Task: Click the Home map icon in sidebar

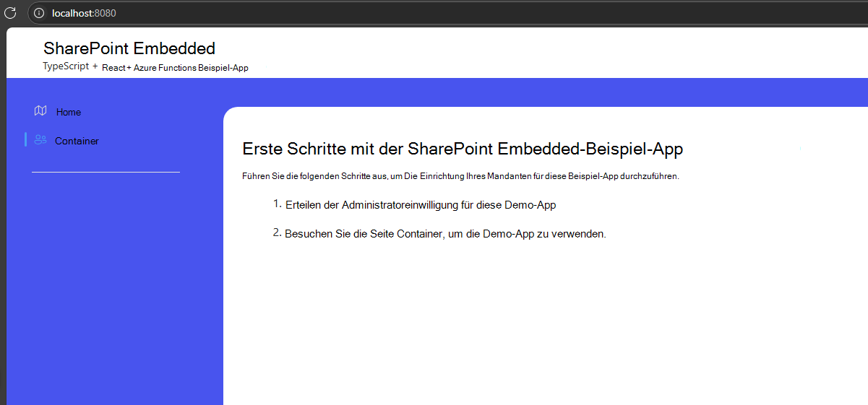Action: click(x=40, y=111)
